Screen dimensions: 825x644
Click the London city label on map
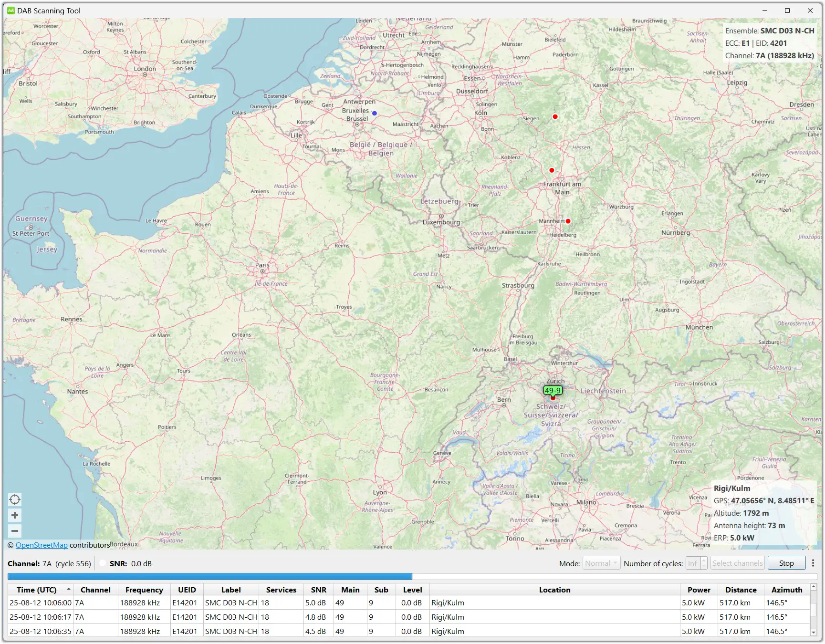tap(145, 69)
